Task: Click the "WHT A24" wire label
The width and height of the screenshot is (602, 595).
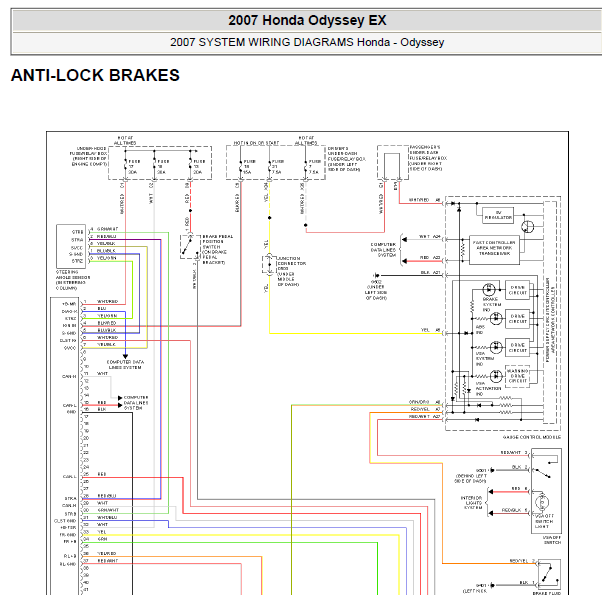Action: tap(430, 236)
